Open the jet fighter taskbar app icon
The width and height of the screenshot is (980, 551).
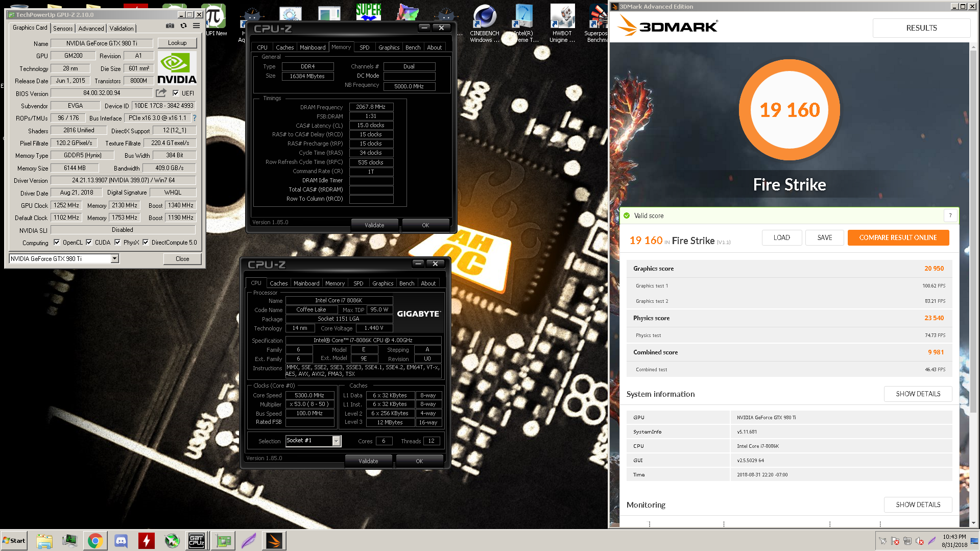(x=172, y=541)
